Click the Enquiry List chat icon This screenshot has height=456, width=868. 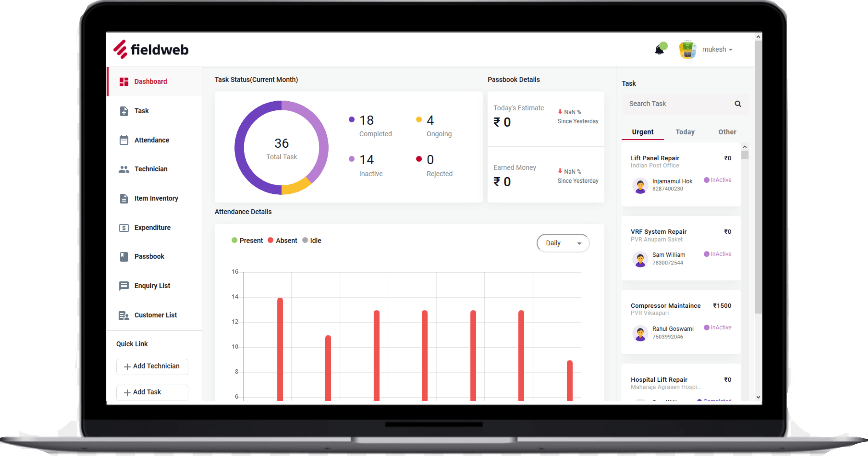124,286
